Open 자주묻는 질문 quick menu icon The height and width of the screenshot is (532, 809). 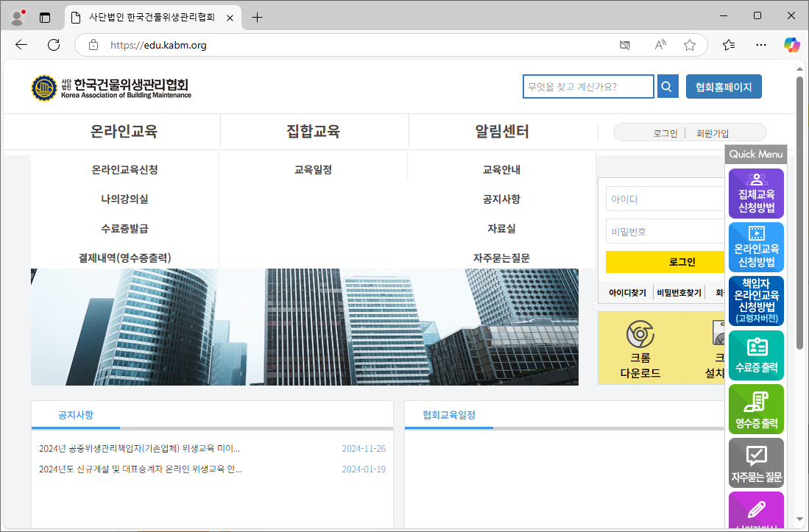coord(757,462)
